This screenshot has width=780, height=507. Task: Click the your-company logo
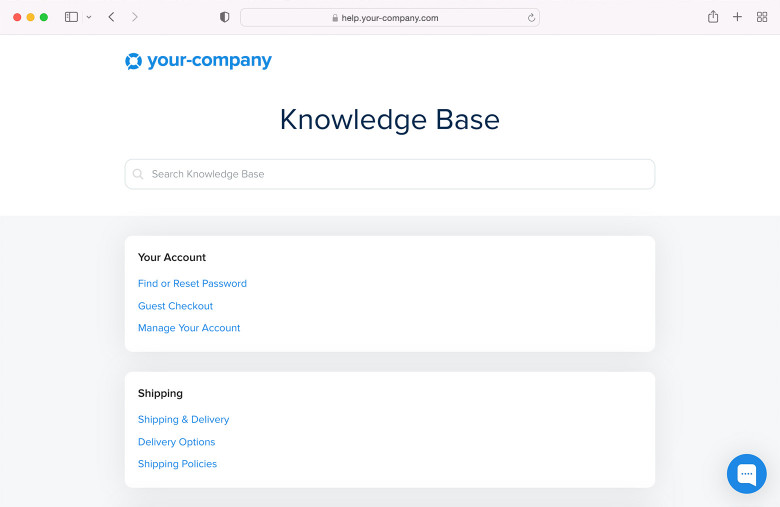(x=198, y=61)
